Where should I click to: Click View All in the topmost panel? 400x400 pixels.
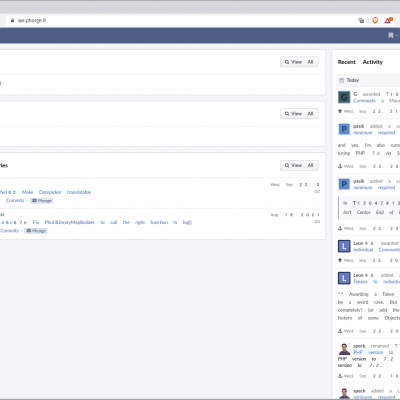299,62
